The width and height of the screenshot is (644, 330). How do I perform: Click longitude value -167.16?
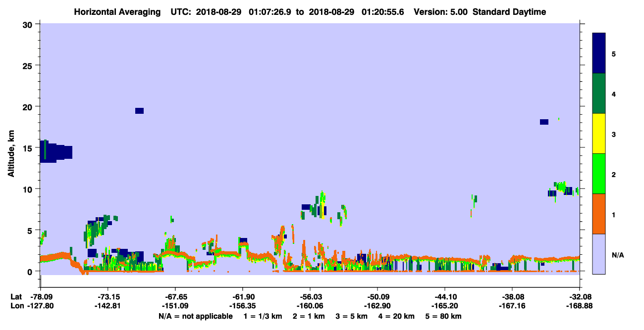tap(512, 306)
